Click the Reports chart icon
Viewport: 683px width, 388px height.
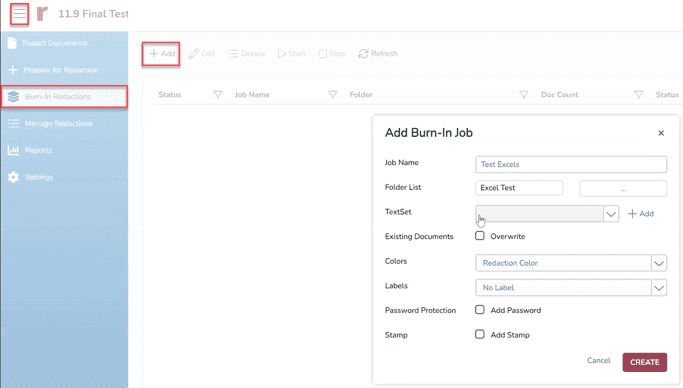click(14, 150)
